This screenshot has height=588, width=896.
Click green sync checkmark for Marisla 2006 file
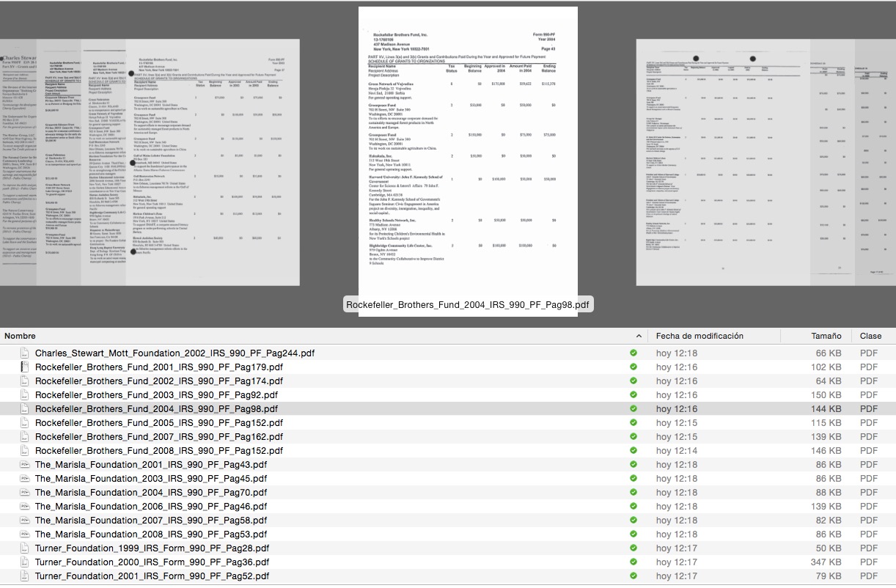click(x=634, y=507)
